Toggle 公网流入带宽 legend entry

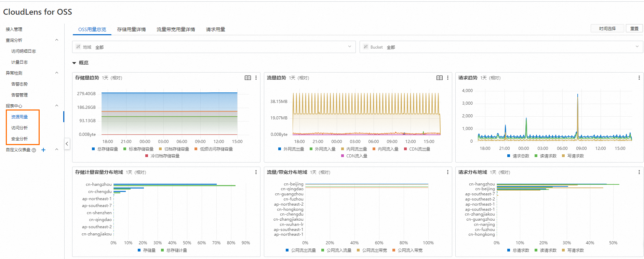(407, 250)
